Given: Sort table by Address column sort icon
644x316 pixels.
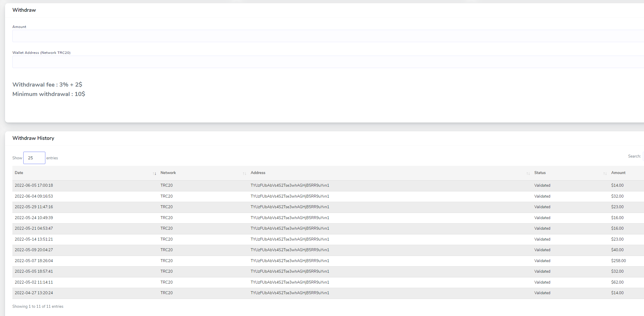Looking at the screenshot, I should (x=528, y=173).
